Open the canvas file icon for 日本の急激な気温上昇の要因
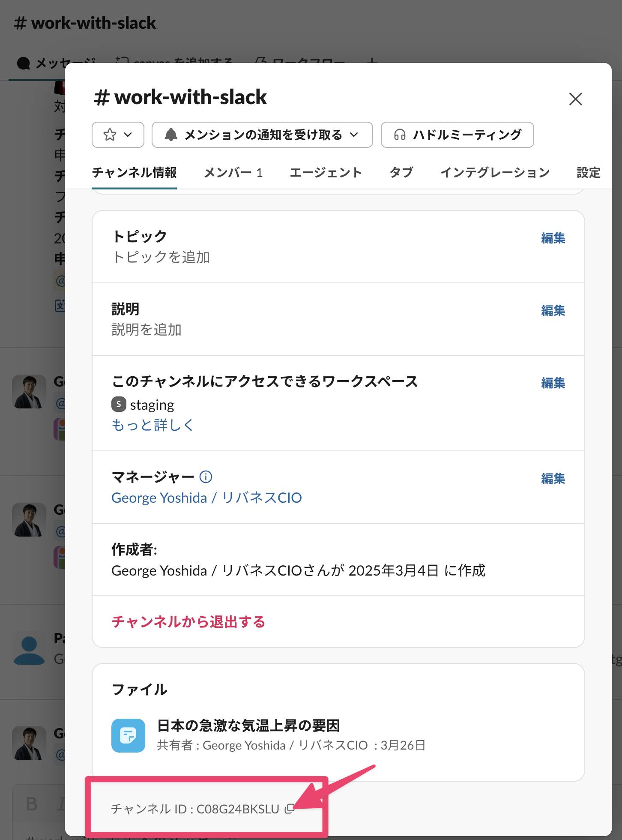Screen dimensions: 622x840 click(128, 735)
